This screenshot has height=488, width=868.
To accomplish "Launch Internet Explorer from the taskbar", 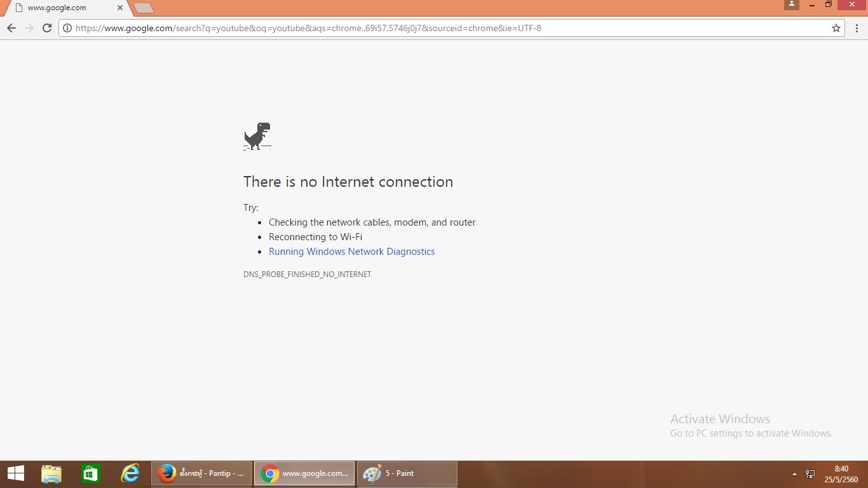I will 130,473.
